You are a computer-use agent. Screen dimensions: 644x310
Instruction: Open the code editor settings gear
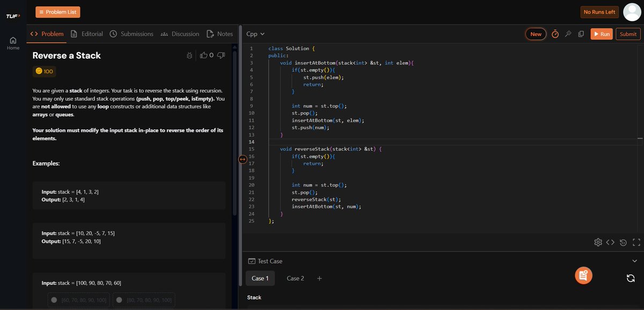(x=598, y=242)
